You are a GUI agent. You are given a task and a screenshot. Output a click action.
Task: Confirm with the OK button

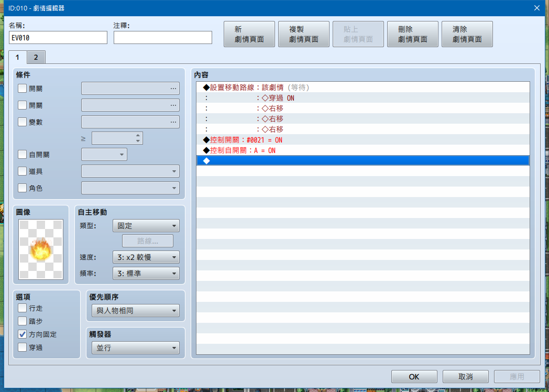coord(414,377)
